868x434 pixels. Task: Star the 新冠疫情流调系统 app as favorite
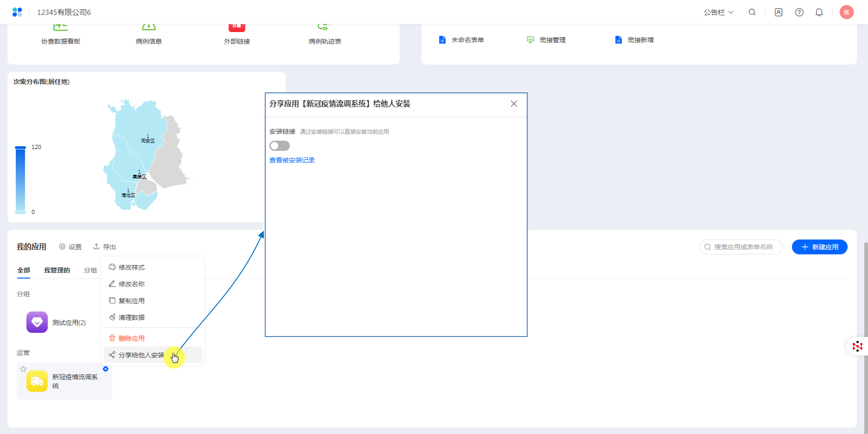(x=23, y=369)
